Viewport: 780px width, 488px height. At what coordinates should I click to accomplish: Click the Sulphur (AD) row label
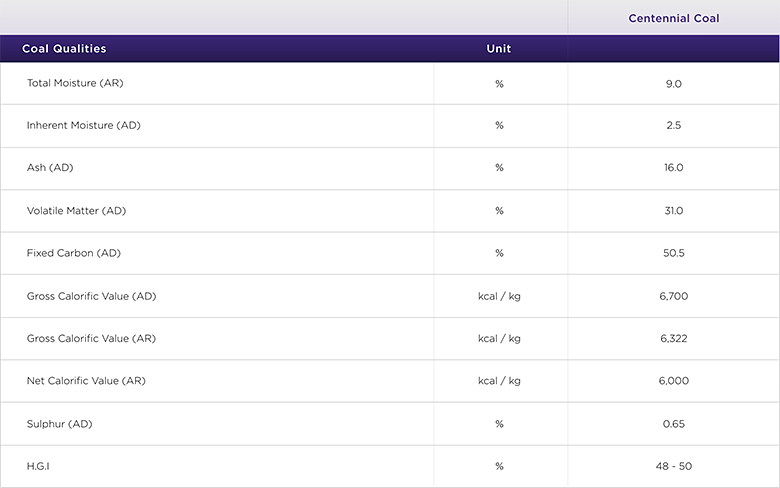point(60,424)
